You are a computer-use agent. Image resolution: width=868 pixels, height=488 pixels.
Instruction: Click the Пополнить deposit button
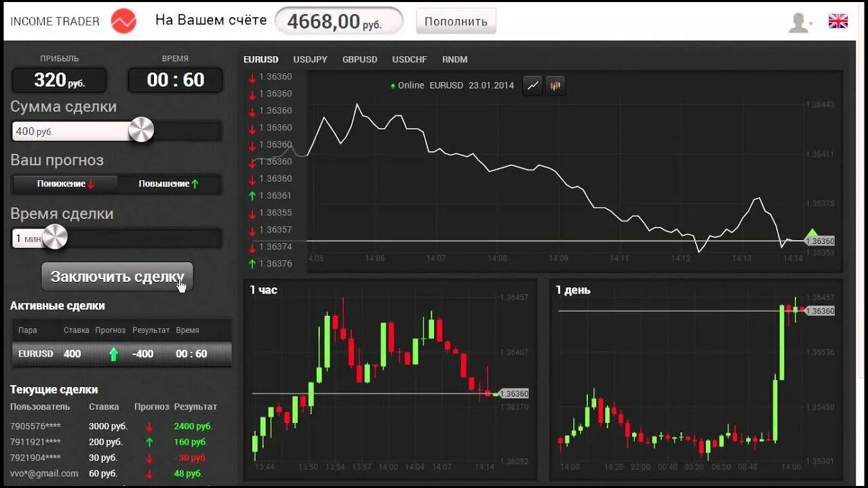point(456,21)
